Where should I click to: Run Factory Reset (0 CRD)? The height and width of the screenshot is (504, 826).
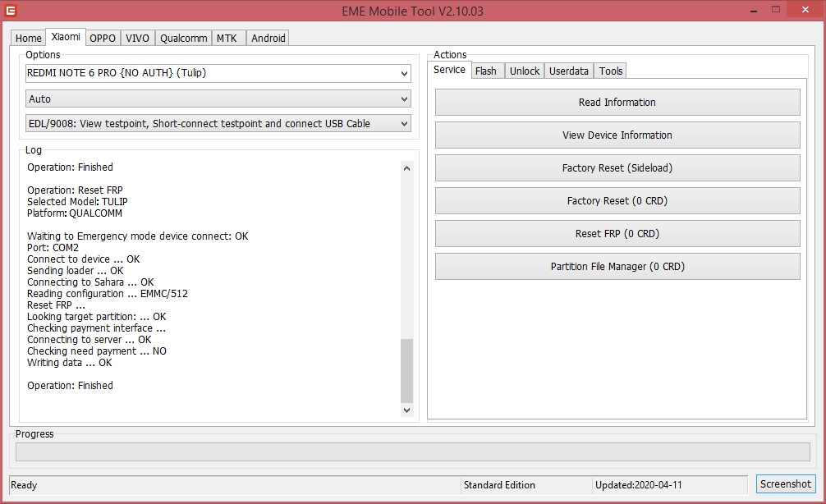tap(617, 200)
